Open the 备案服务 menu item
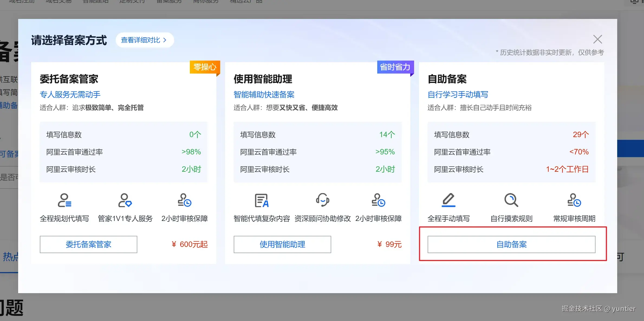 [x=168, y=1]
